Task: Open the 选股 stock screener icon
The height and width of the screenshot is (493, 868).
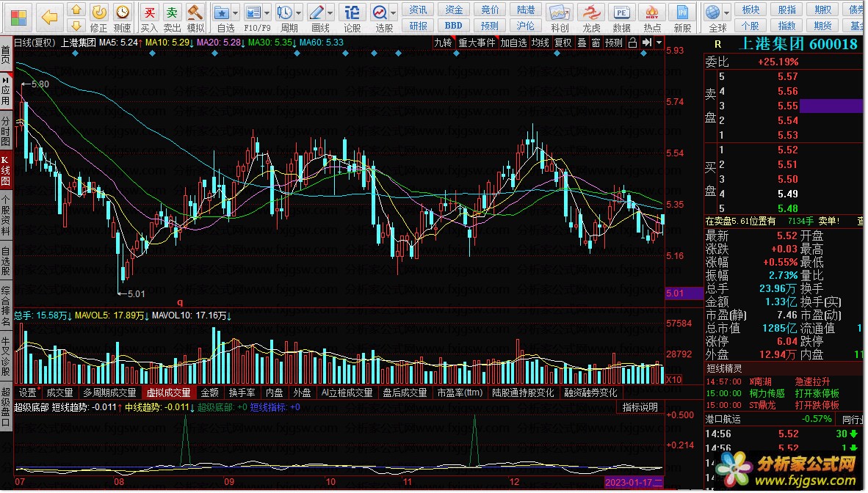Action: [380, 12]
